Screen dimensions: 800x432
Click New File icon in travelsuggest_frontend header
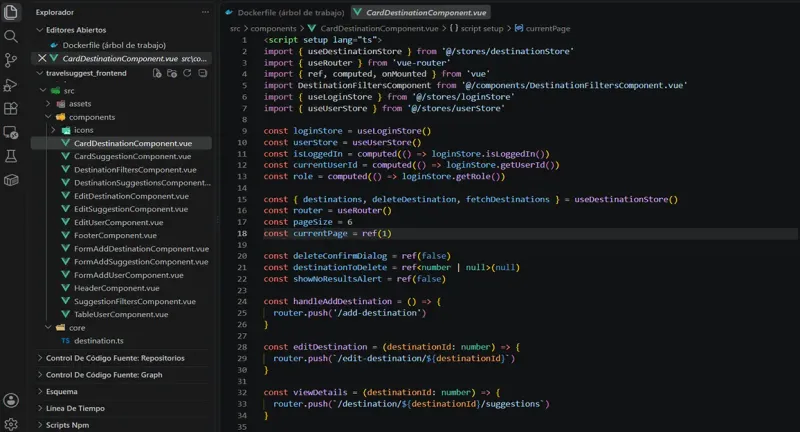pos(157,73)
